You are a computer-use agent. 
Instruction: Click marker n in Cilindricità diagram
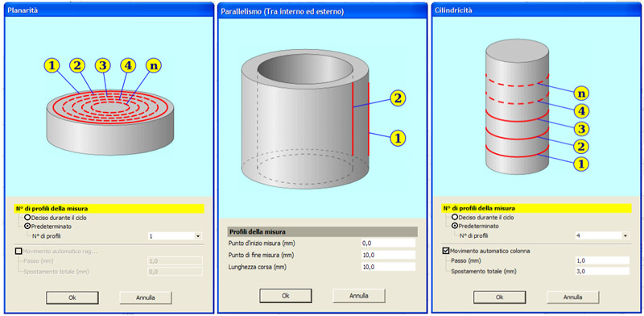point(581,94)
